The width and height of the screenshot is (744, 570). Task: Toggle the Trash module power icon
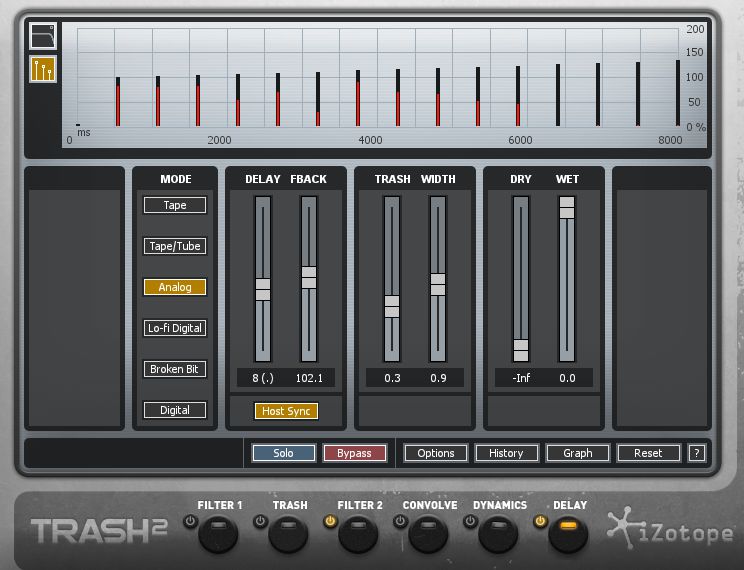click(260, 522)
